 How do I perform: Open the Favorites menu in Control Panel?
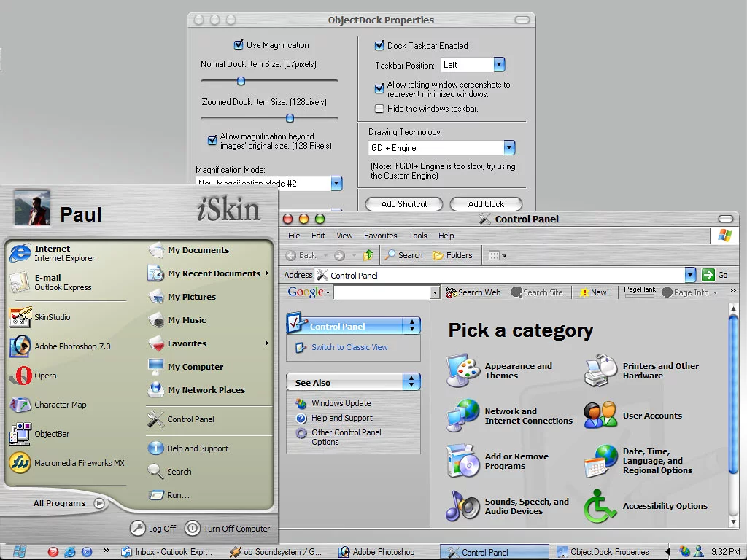click(380, 236)
